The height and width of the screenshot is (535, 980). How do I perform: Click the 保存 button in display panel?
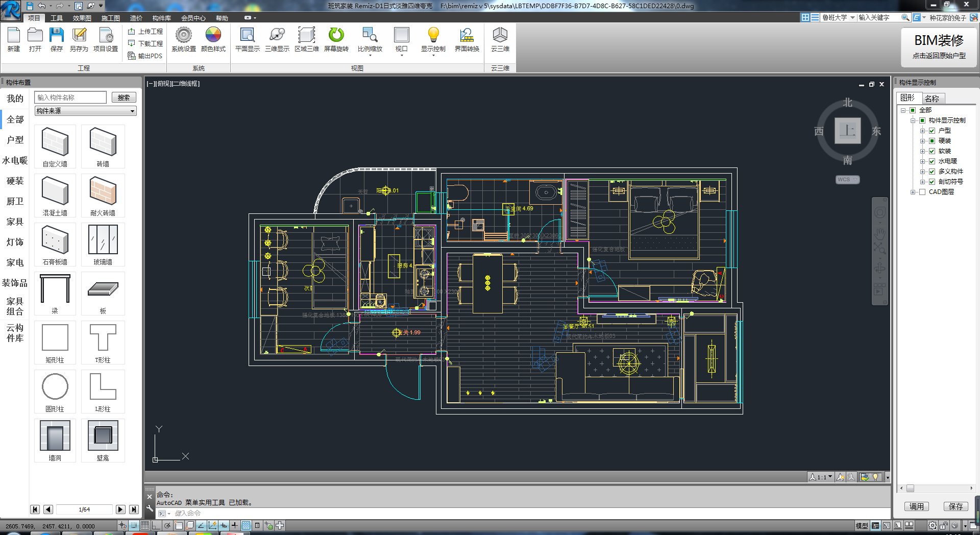(956, 506)
